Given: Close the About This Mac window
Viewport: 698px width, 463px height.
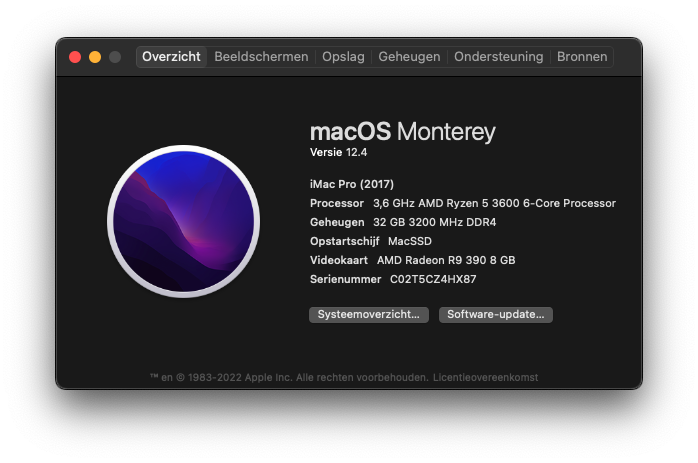Looking at the screenshot, I should [x=75, y=57].
